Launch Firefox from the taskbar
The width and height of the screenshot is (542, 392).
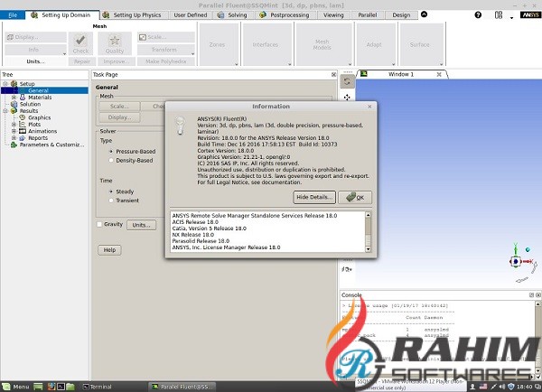point(51,387)
